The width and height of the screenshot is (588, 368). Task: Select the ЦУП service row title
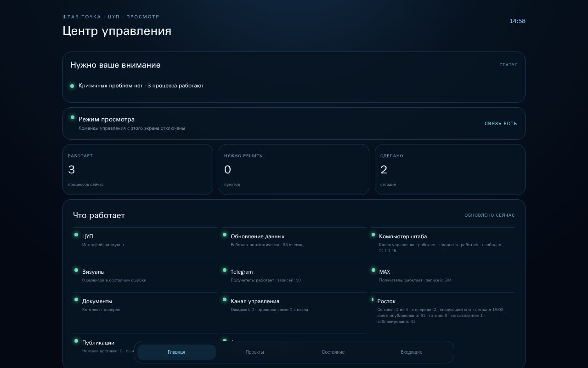point(88,236)
